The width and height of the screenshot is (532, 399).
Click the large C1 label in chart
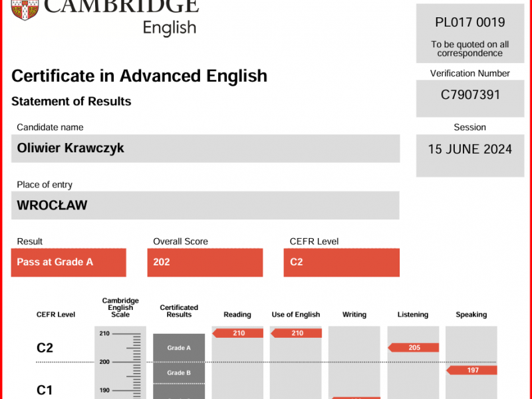click(45, 390)
